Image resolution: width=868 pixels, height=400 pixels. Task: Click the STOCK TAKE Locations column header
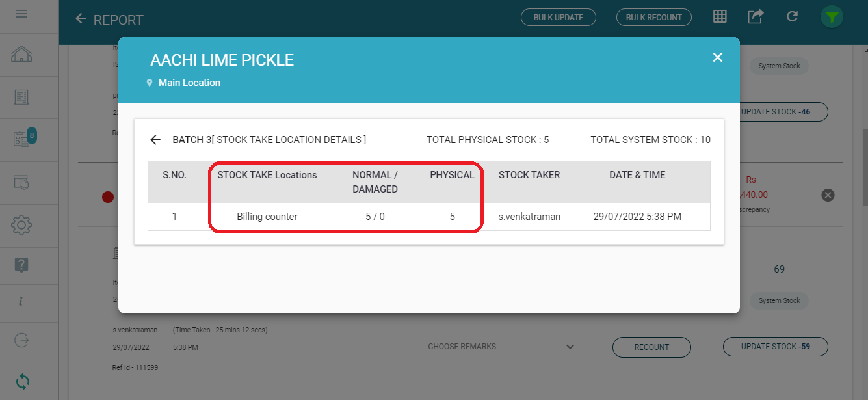point(267,175)
